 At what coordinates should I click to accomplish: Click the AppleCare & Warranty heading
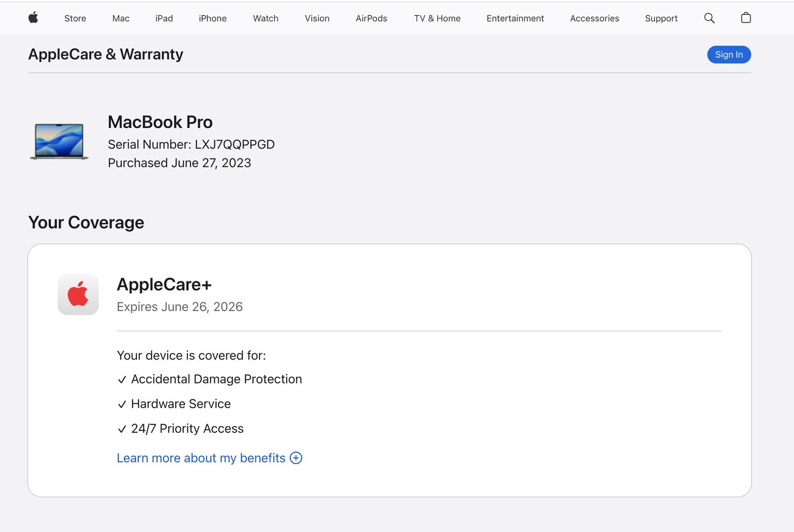pos(105,54)
